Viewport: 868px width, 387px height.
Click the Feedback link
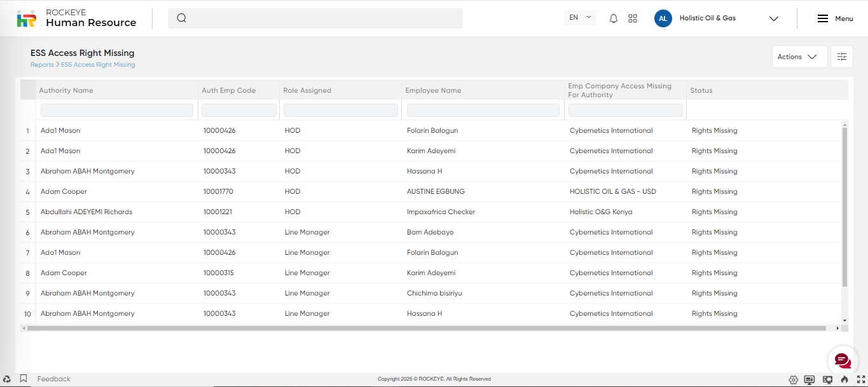pos(54,379)
